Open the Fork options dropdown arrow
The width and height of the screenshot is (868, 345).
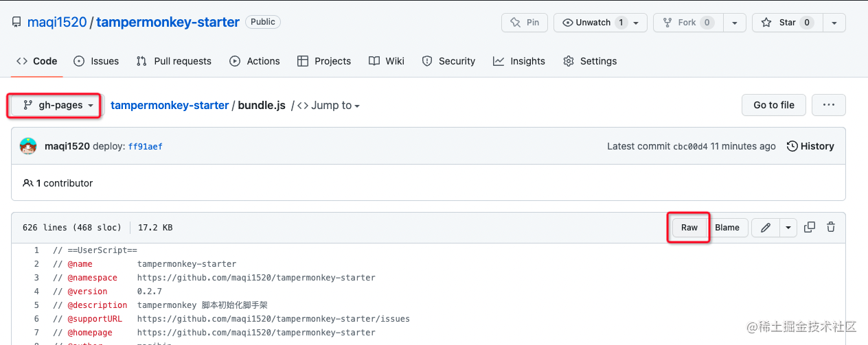[x=735, y=23]
